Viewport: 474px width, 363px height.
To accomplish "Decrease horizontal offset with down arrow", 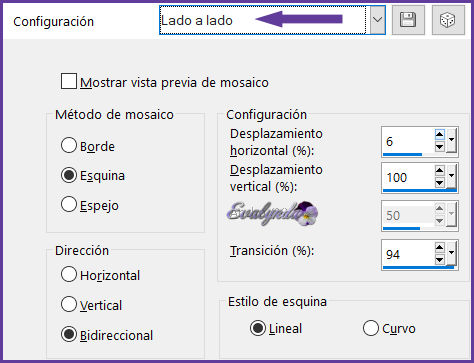I will [440, 146].
